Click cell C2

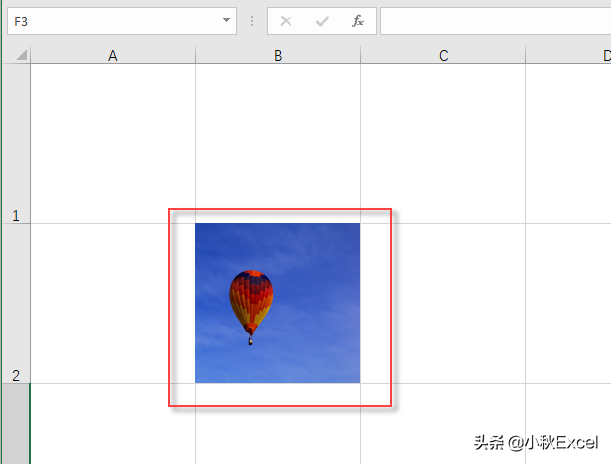click(443, 303)
